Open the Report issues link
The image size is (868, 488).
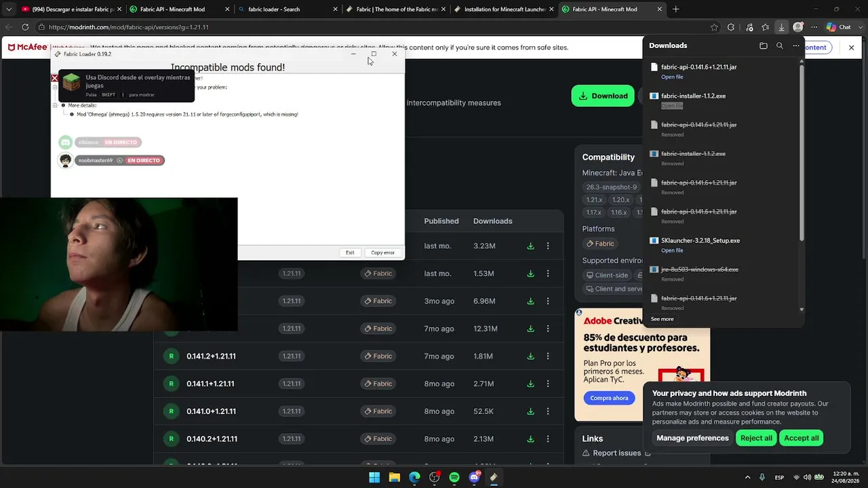point(617,453)
